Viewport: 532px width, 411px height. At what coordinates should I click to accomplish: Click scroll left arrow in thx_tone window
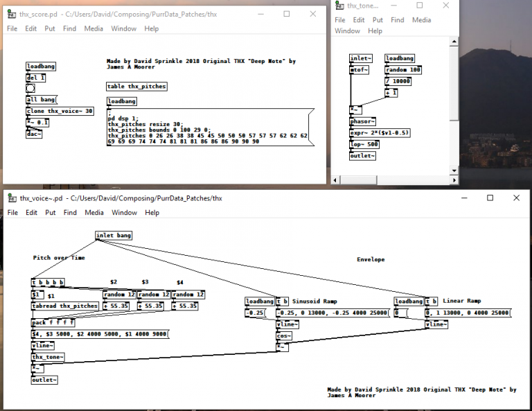(335, 180)
